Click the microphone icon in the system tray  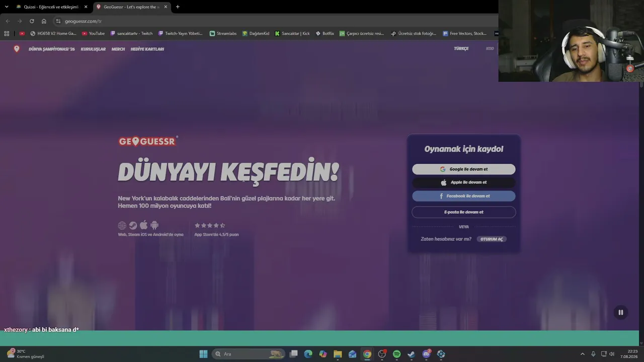(x=593, y=354)
